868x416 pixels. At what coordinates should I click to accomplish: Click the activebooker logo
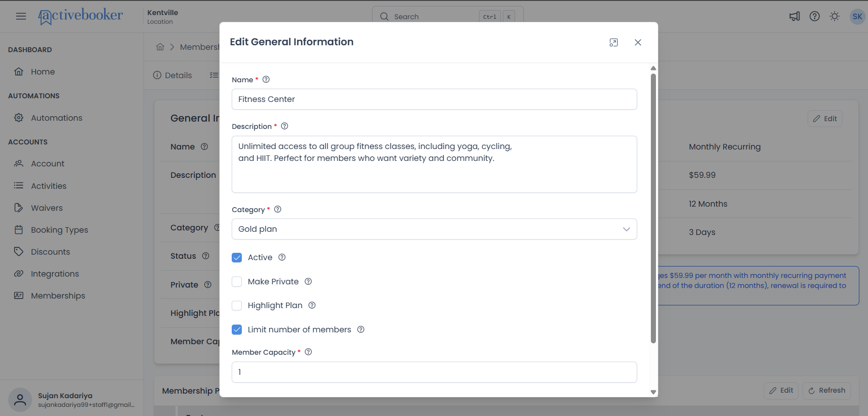pyautogui.click(x=80, y=16)
